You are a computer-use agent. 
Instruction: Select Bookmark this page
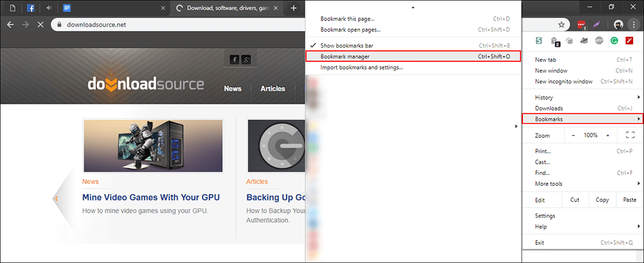413,19
